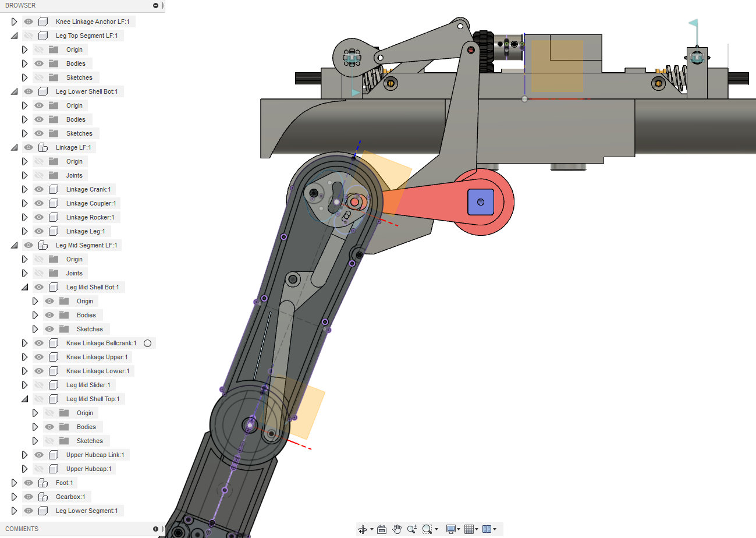Click the component icon beside Leg Mid Segment LF:1
756x538 pixels.
pyautogui.click(x=43, y=245)
